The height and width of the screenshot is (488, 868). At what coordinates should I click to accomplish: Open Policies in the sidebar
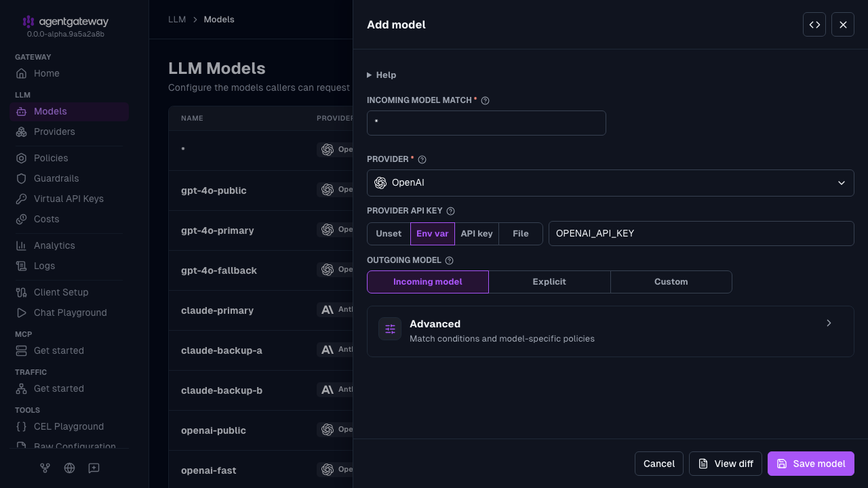69,158
